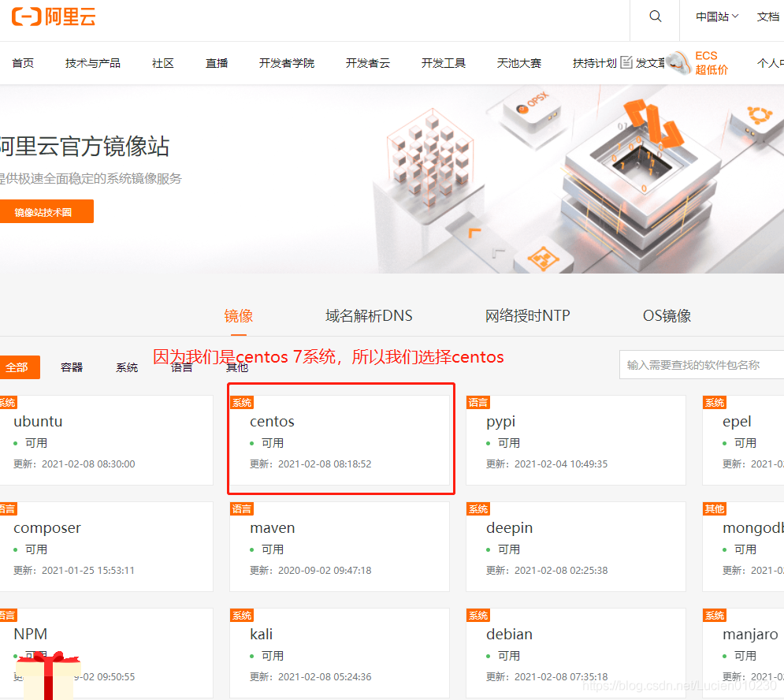Screen dimensions: 784x700
Task: Click the 系统 tag on centos card
Action: (242, 402)
